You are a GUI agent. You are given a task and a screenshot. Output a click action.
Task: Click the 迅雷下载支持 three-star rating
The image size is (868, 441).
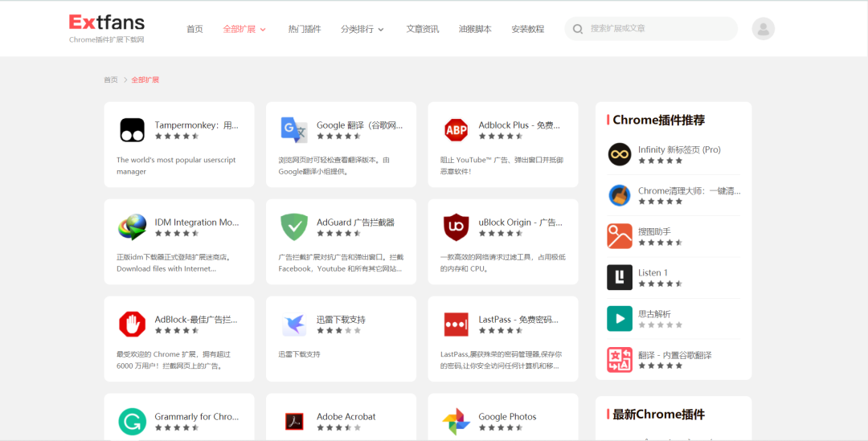(339, 330)
